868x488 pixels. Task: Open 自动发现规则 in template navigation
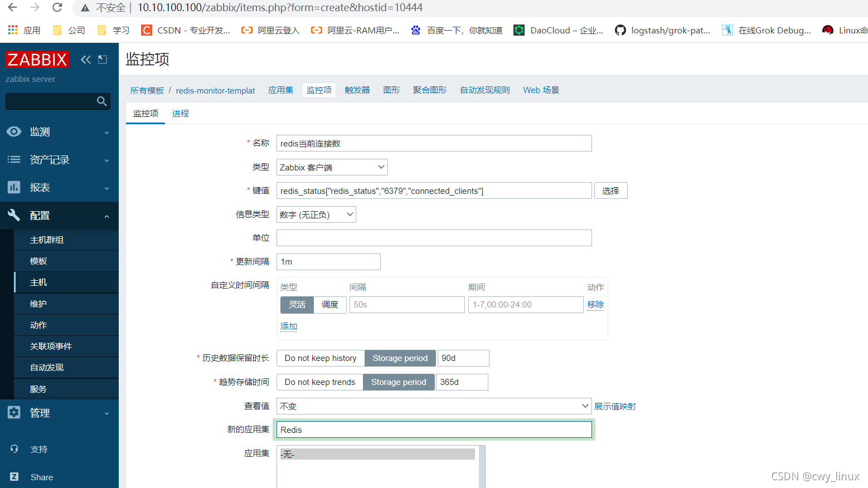pyautogui.click(x=485, y=90)
